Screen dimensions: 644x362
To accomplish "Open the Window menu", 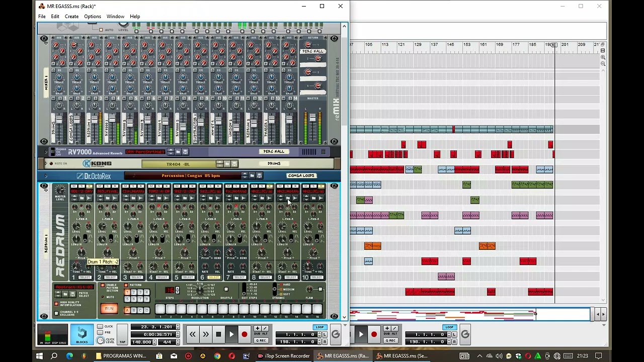I will [115, 17].
